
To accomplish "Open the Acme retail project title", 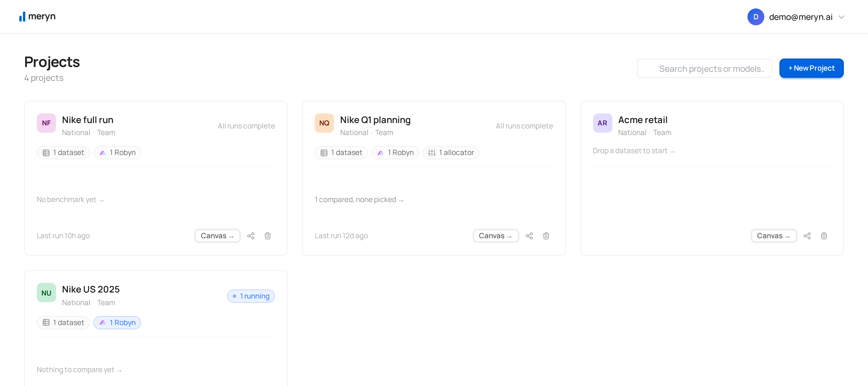I will coord(643,120).
